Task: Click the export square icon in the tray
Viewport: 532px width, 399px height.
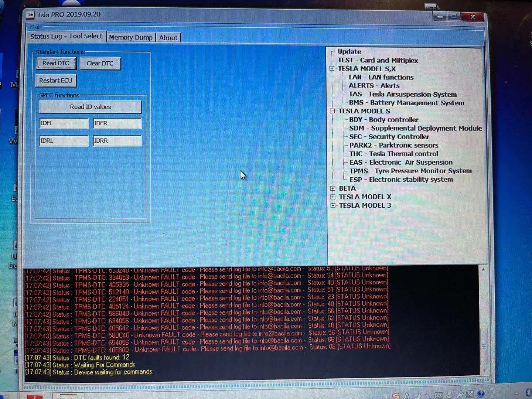Action: 469,394
